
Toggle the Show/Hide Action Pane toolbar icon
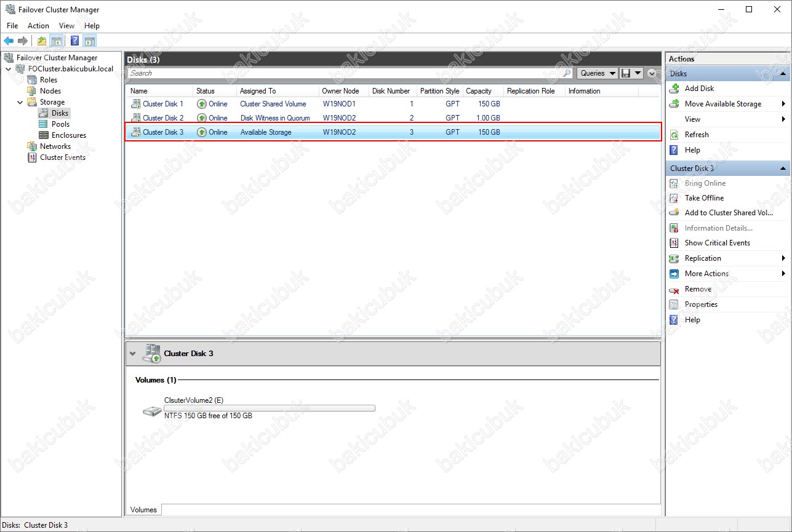90,41
